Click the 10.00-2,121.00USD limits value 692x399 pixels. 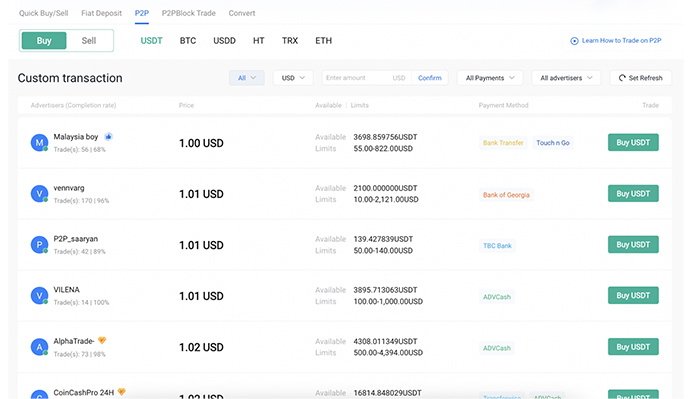point(386,200)
